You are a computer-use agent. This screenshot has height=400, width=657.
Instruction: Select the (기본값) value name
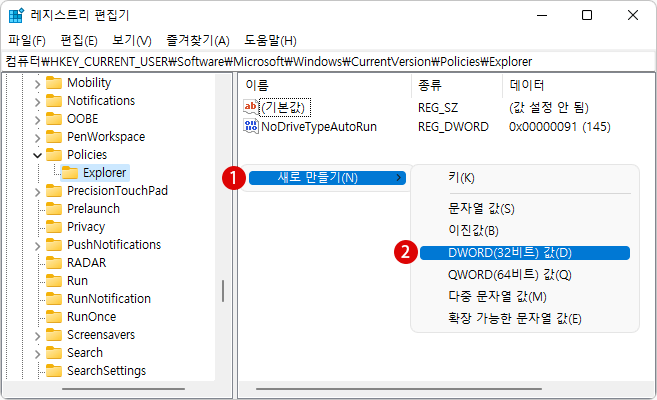pos(285,108)
